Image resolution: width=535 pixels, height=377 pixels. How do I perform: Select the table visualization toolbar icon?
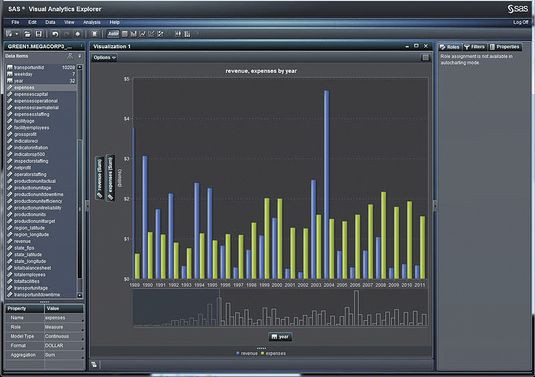tap(125, 34)
